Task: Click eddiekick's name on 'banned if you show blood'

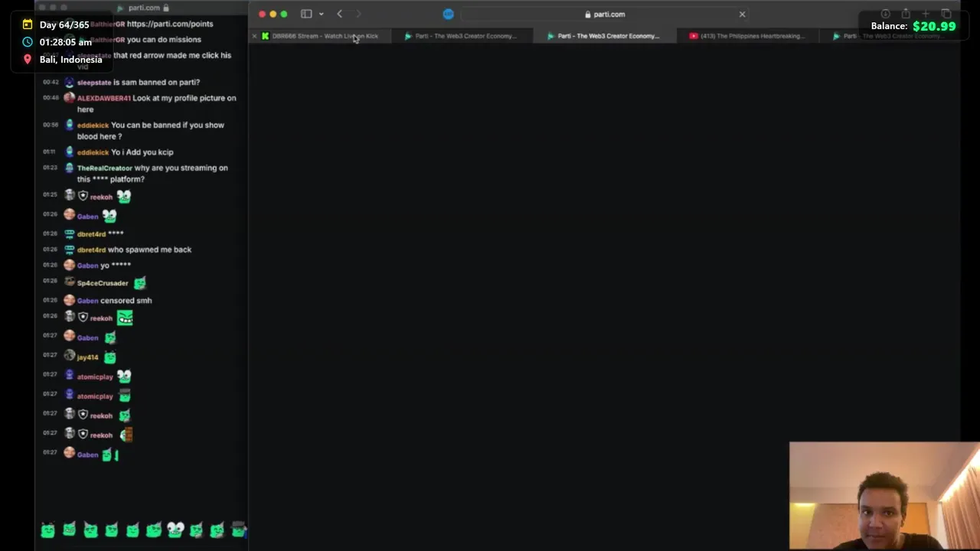Action: click(x=93, y=126)
